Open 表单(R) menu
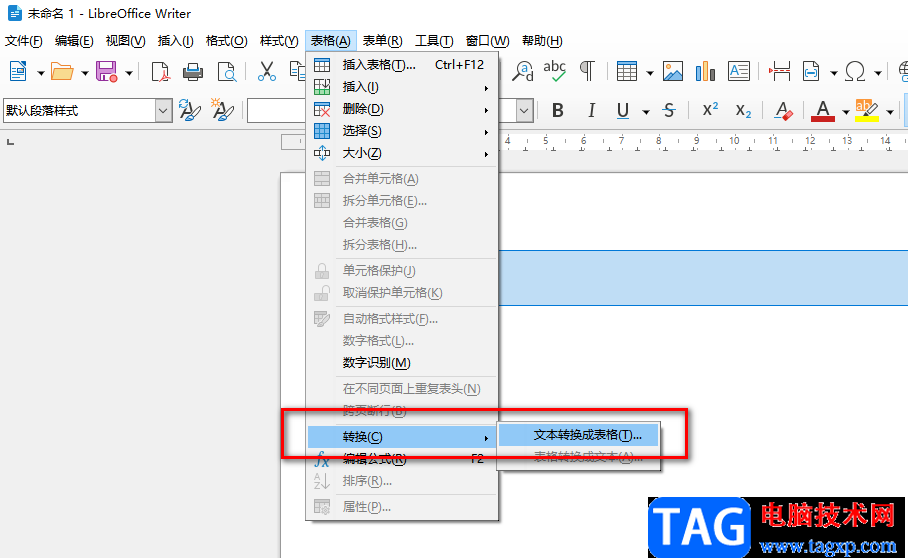908x558 pixels. pos(382,41)
